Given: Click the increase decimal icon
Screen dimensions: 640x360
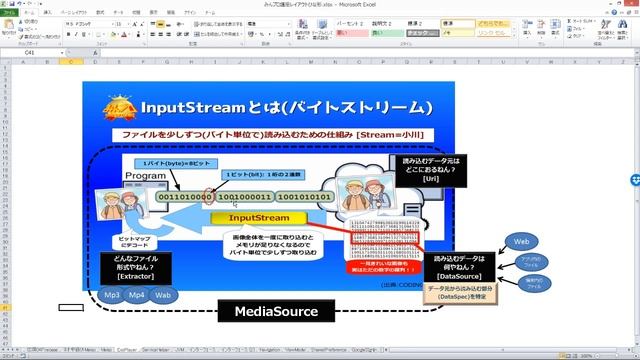Looking at the screenshot, I should [280, 35].
